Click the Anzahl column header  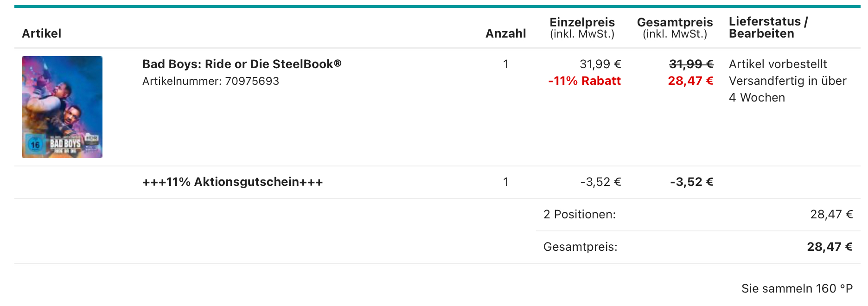pyautogui.click(x=505, y=33)
